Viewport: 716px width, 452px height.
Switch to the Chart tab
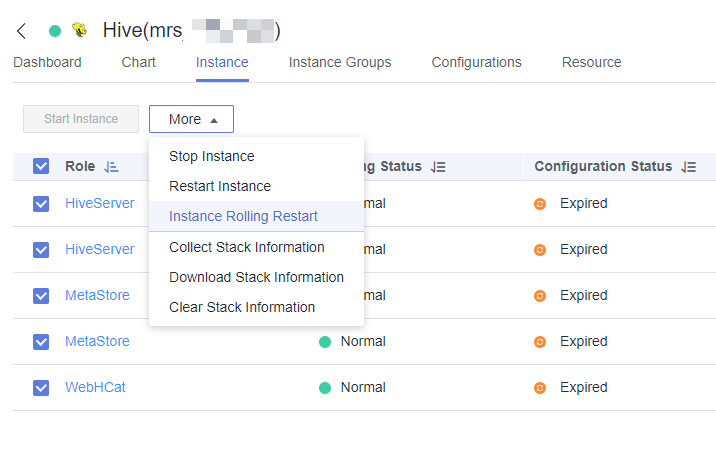coord(138,62)
